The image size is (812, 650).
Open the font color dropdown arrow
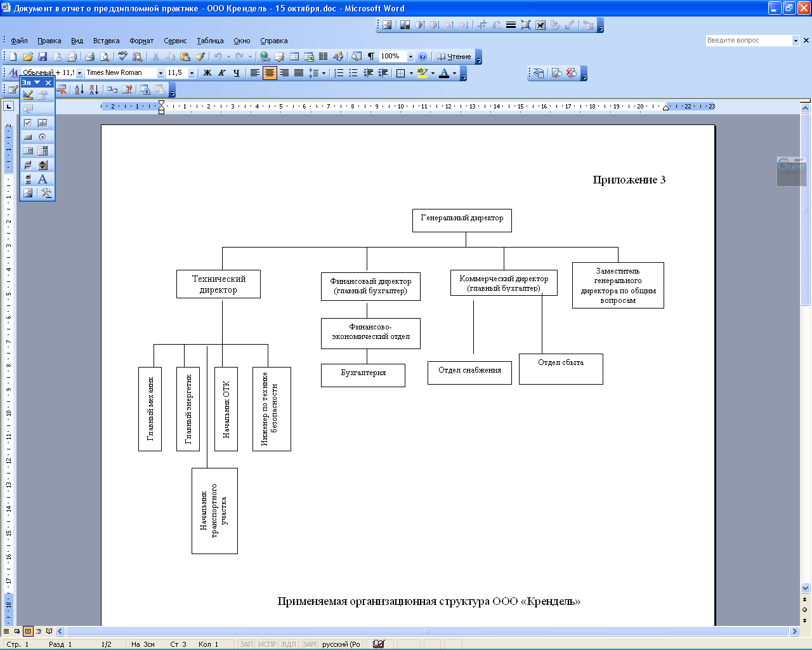click(454, 73)
